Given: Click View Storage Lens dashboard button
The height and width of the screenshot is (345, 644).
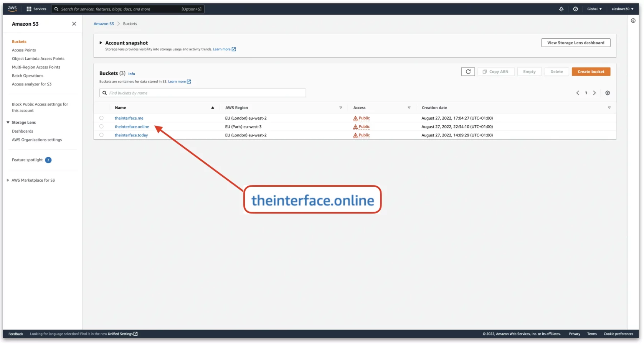Looking at the screenshot, I should pyautogui.click(x=576, y=43).
